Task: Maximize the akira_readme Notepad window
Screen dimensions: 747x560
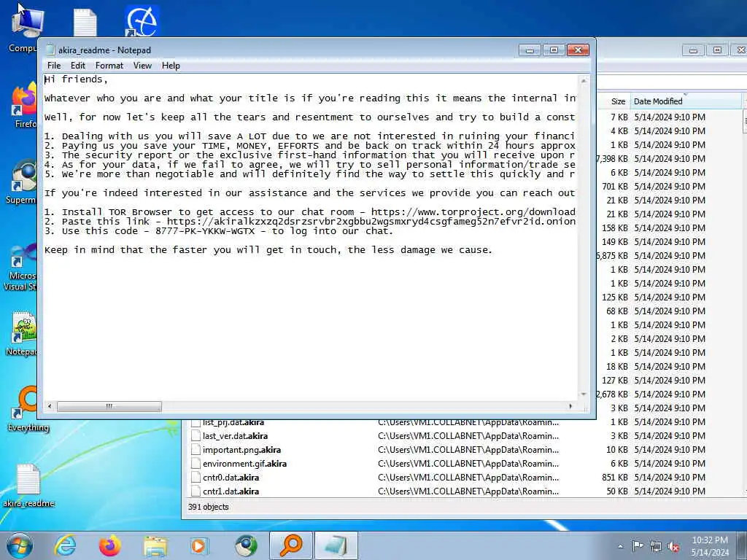Action: 554,50
